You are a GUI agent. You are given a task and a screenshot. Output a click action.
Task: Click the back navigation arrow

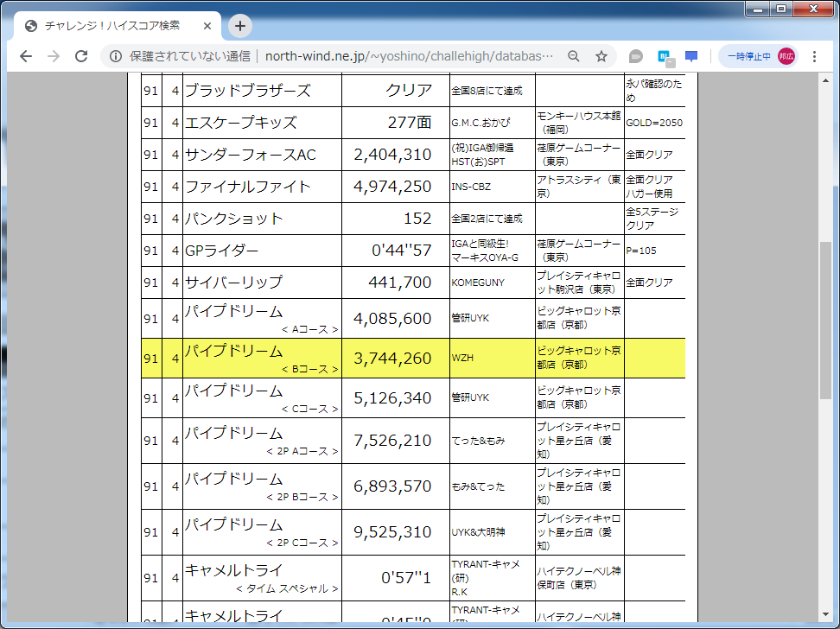click(25, 55)
